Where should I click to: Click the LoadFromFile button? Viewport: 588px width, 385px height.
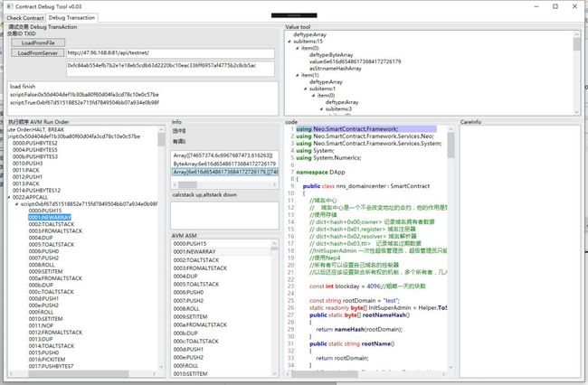click(x=38, y=42)
